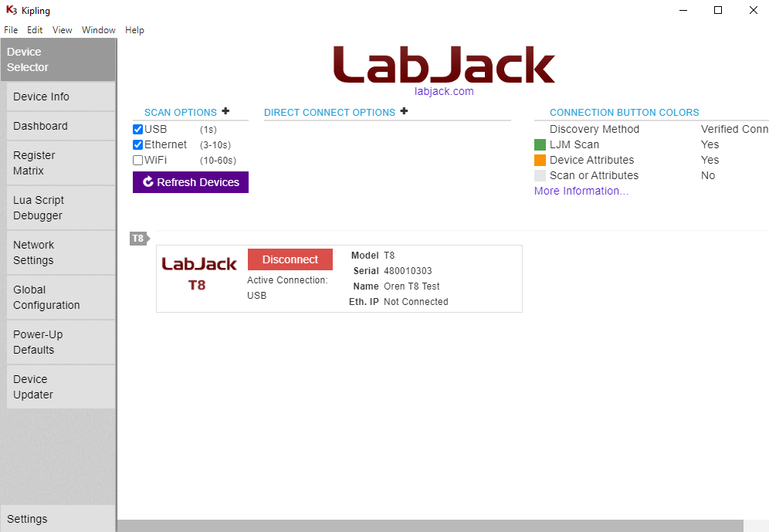The width and height of the screenshot is (769, 532).
Task: Disable the USB scan checkbox
Action: point(137,129)
